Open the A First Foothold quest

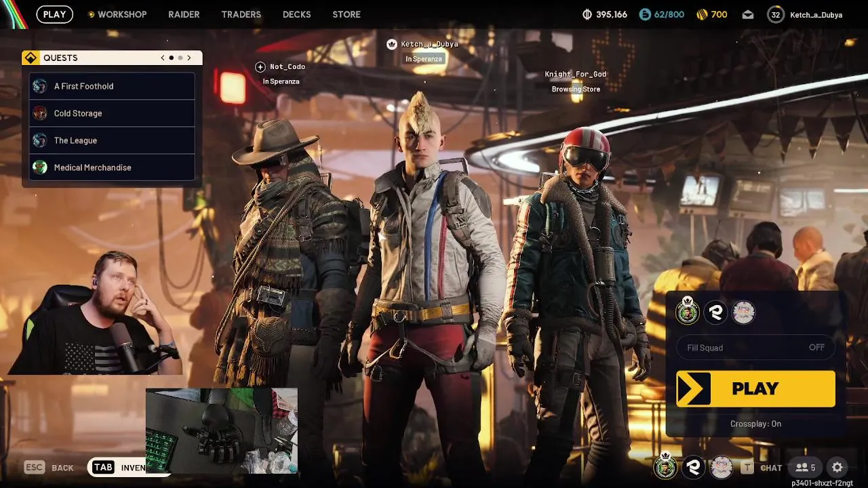[112, 86]
